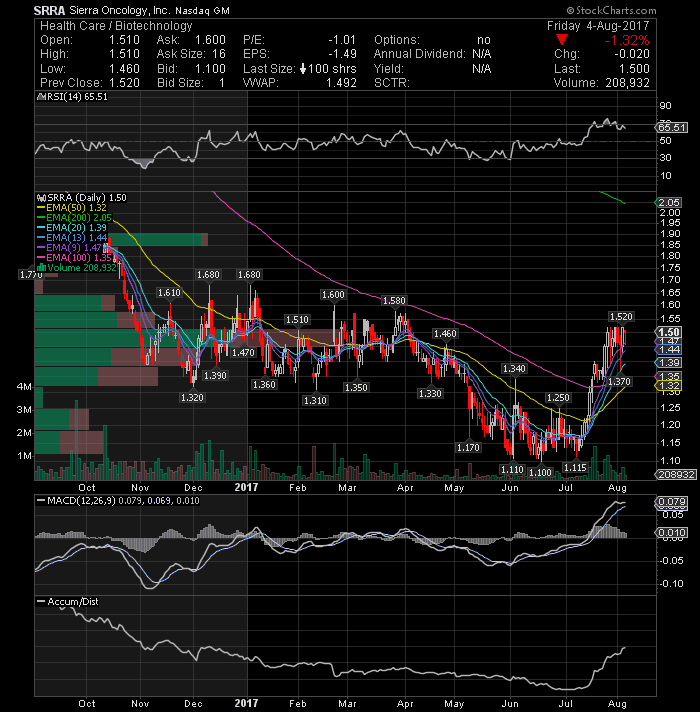Click the EPS value -1.49
The height and width of the screenshot is (712, 700).
point(342,54)
